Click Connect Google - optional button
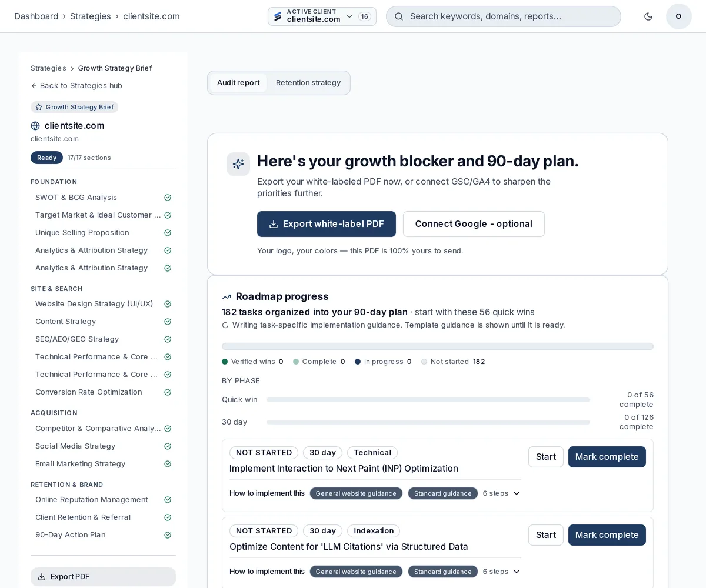The image size is (706, 588). point(474,224)
